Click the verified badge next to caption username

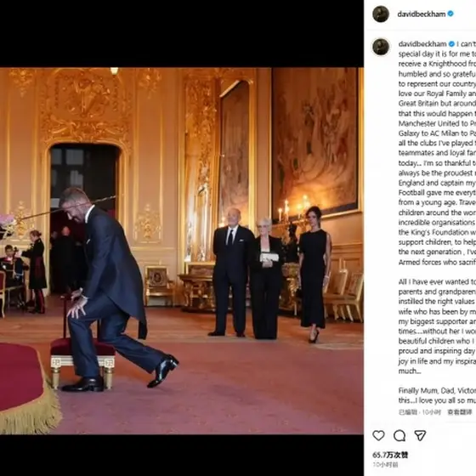click(451, 44)
